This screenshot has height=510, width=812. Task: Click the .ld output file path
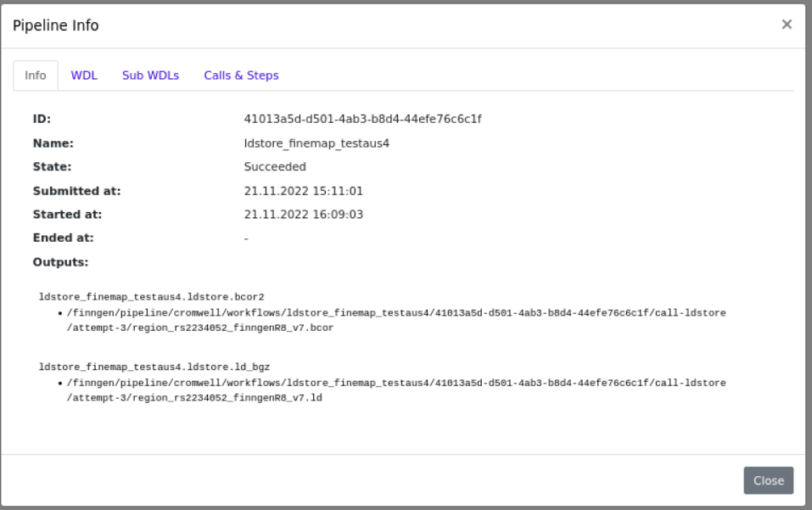pos(395,390)
